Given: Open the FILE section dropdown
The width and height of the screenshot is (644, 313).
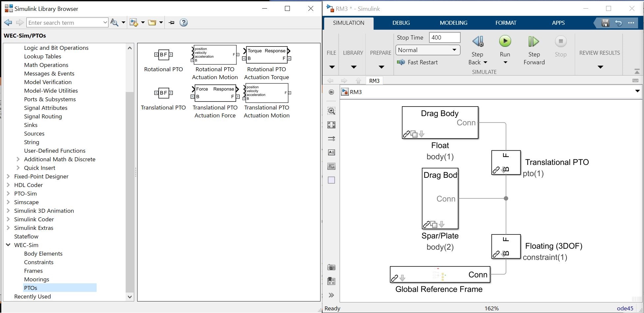Looking at the screenshot, I should pyautogui.click(x=332, y=67).
